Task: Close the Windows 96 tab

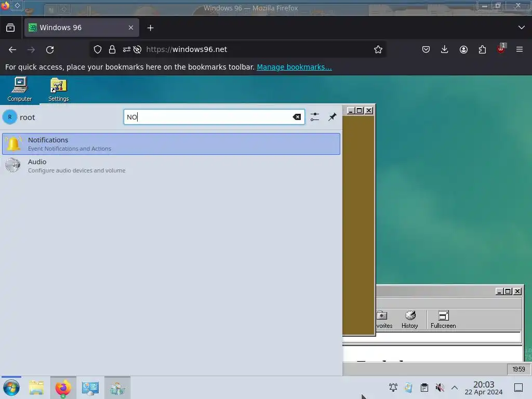Action: coord(131,28)
